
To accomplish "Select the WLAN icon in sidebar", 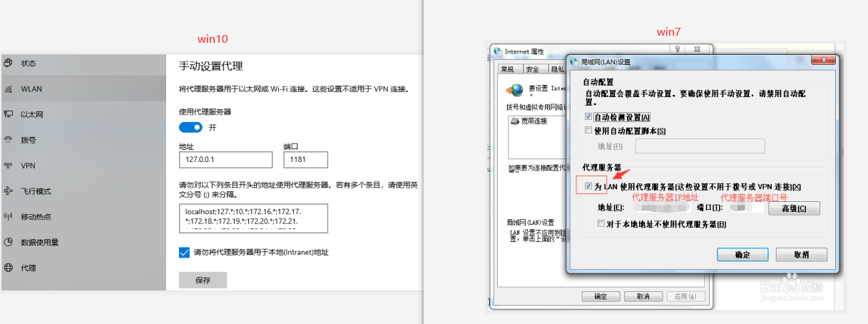I will coord(8,89).
